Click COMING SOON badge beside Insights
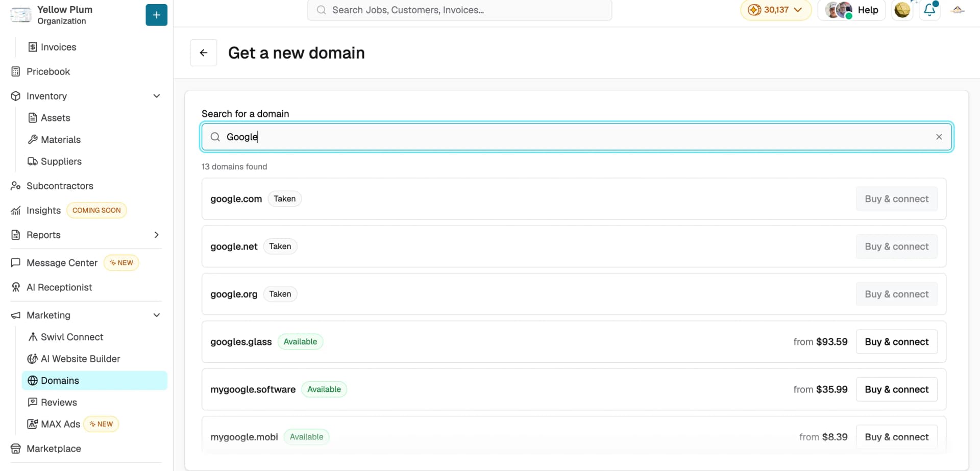This screenshot has width=980, height=471. coord(96,210)
